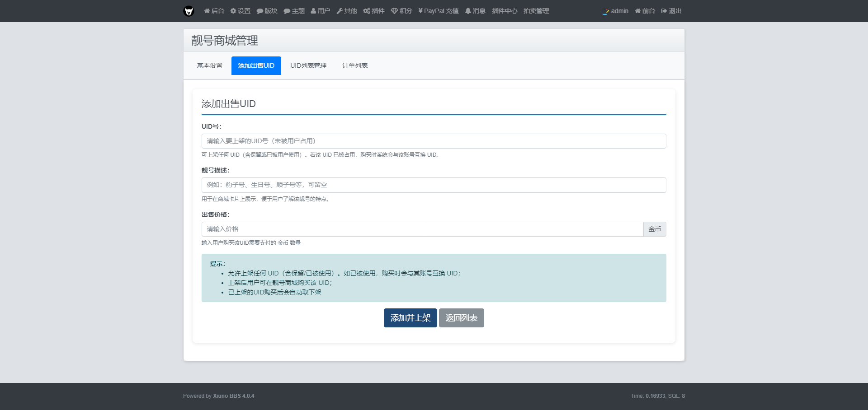Viewport: 868px width, 410px height.
Task: Open PayPal 充值 in navbar
Action: click(x=438, y=11)
